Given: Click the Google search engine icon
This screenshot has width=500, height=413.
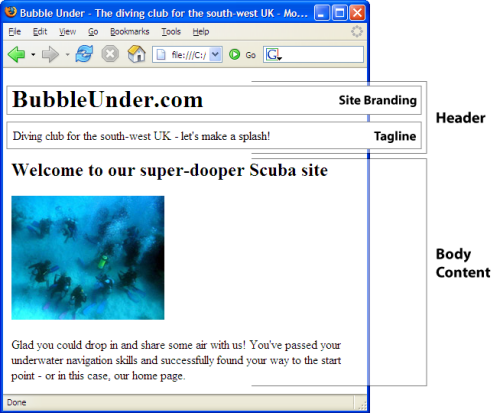Looking at the screenshot, I should tap(272, 54).
